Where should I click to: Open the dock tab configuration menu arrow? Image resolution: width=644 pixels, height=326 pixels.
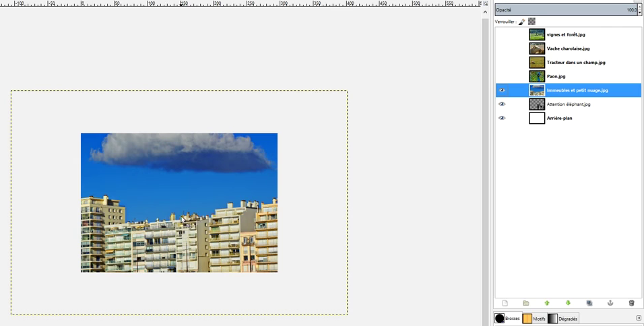coord(639,318)
